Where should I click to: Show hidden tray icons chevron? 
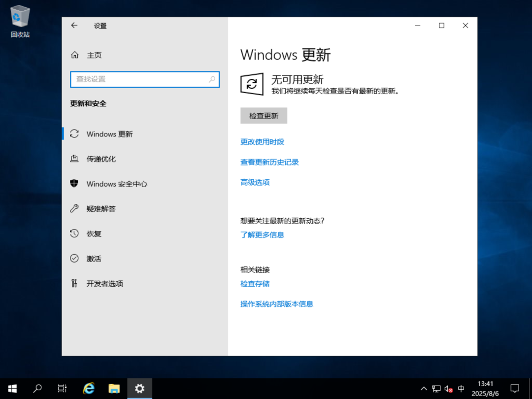pos(424,389)
